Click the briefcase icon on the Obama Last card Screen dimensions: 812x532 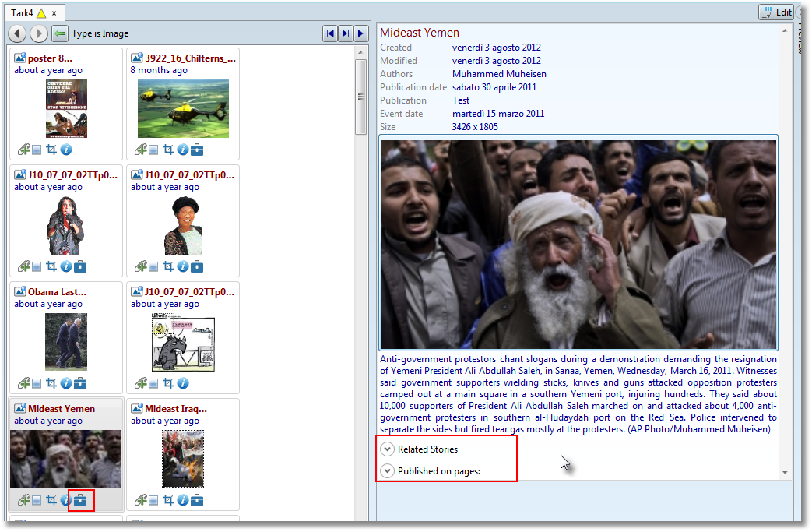point(80,383)
